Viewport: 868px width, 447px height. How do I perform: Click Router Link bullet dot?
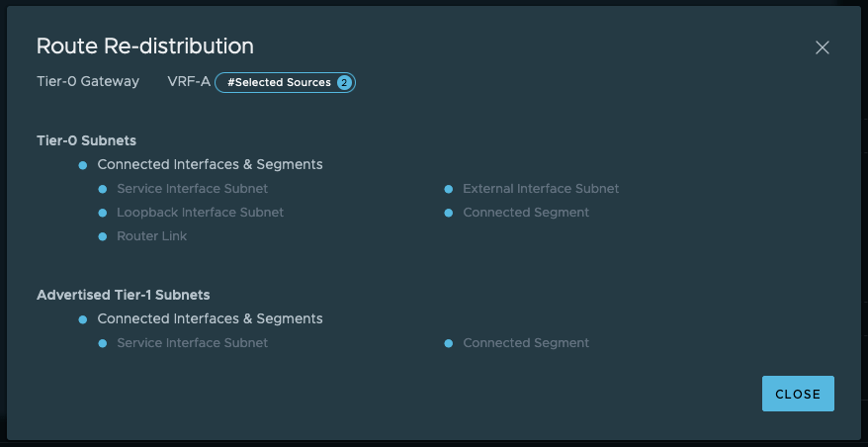pos(103,236)
